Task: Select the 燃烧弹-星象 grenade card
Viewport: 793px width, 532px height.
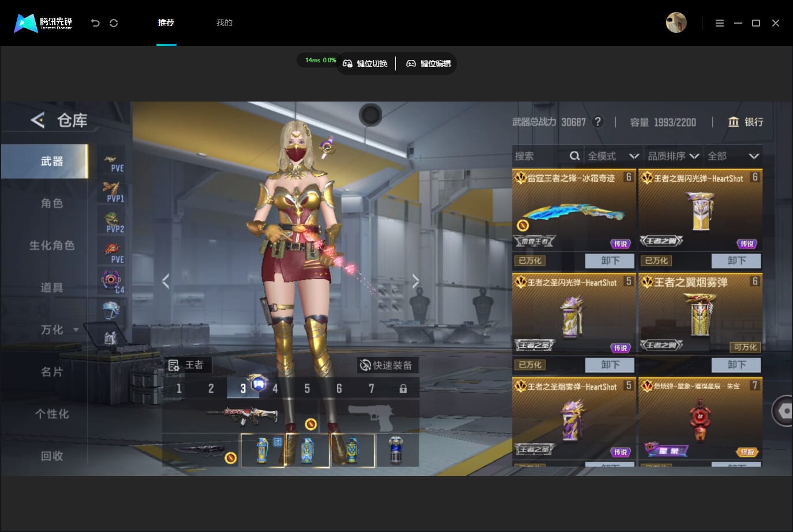Action: [x=700, y=418]
